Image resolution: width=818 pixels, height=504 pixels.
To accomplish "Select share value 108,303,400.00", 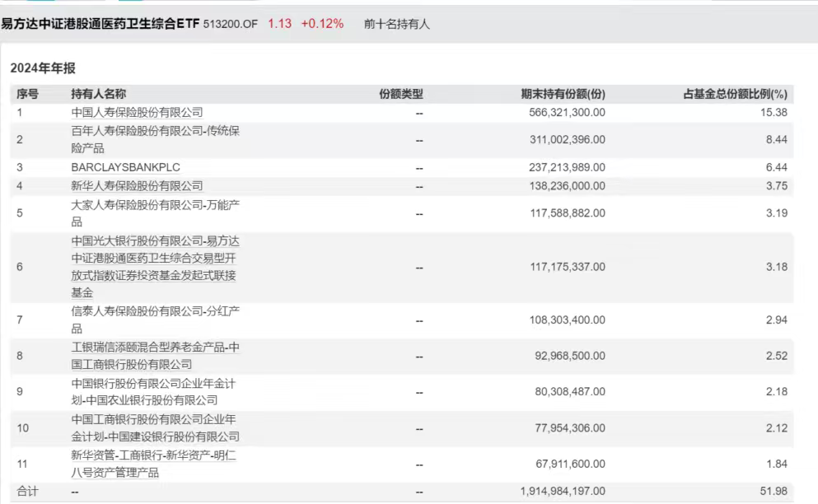I will coord(568,320).
